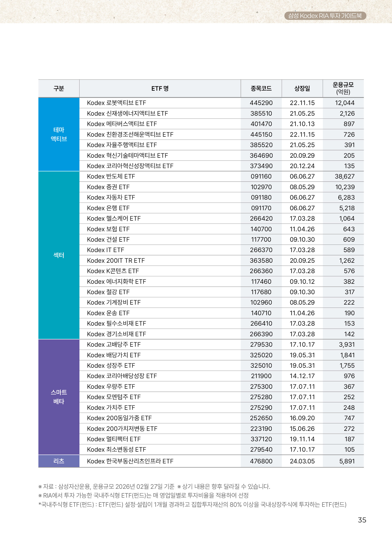The width and height of the screenshot is (392, 538).
Task: Click 'Kodex 200가치저변동 ETF' name
Action: [x=122, y=429]
